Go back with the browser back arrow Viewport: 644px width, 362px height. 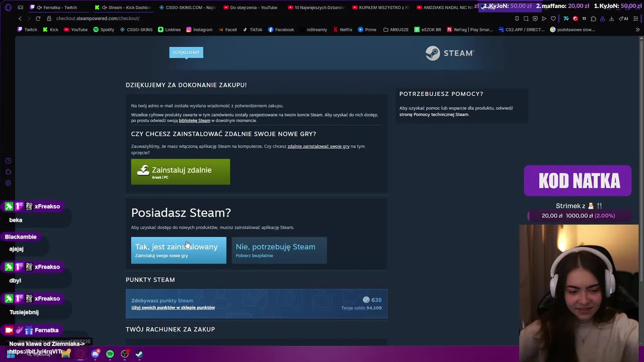20,19
